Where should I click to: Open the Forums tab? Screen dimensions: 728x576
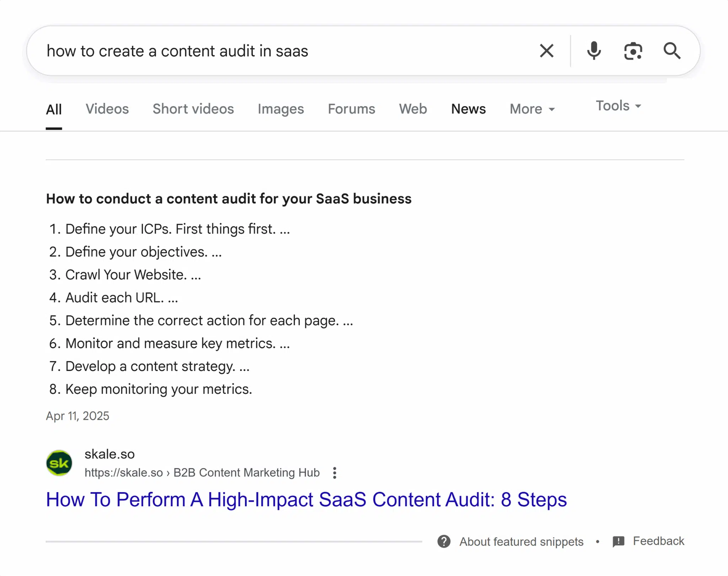point(352,109)
